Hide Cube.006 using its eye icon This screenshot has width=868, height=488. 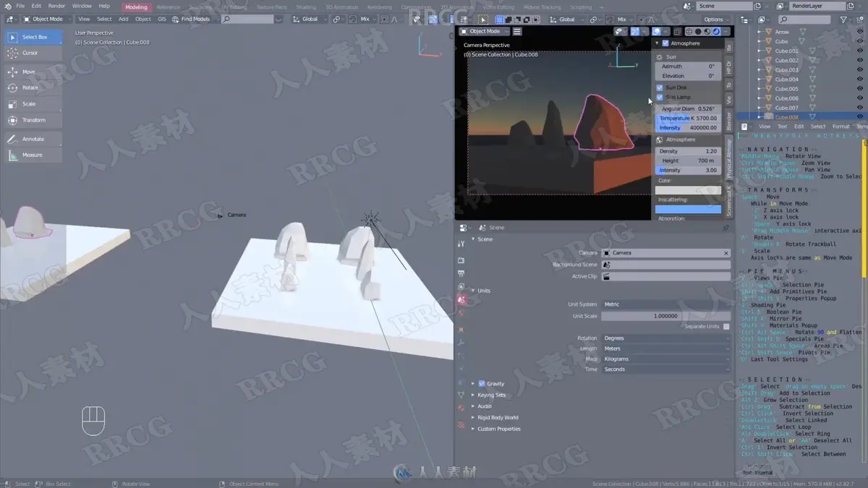[859, 98]
